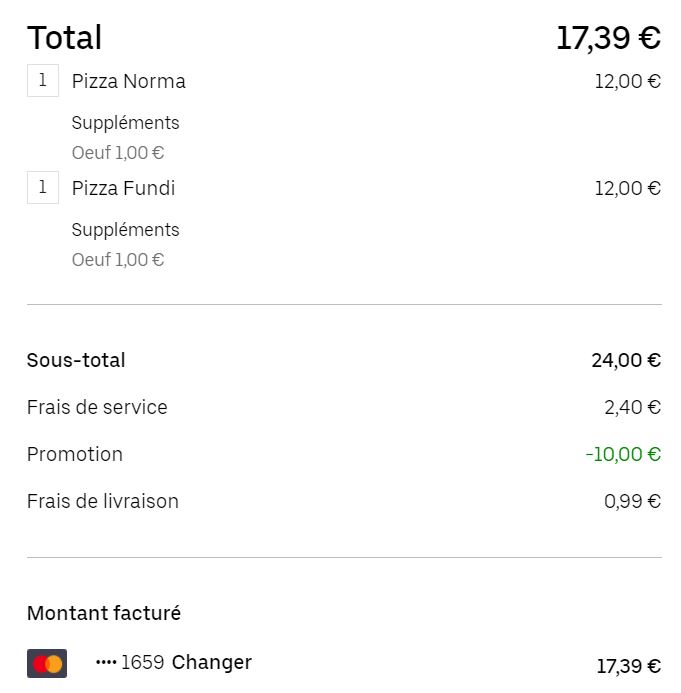Click Oeuf 1,00 € under Pizza Norma
681x693 pixels.
(x=118, y=153)
